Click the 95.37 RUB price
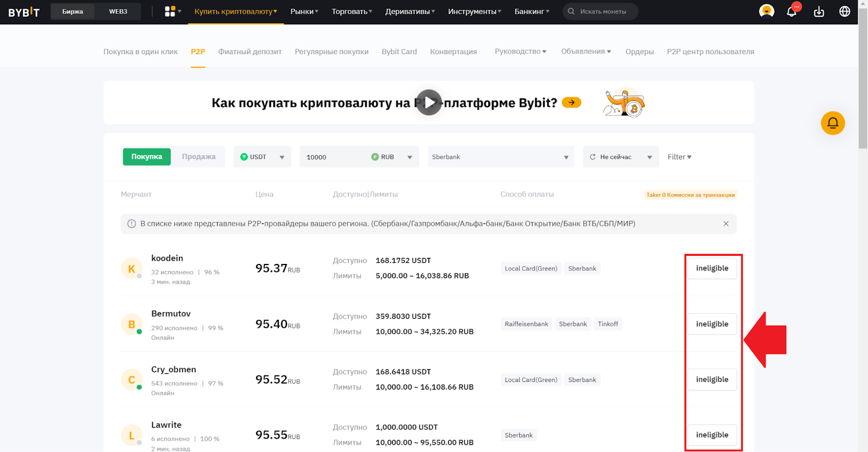 pos(278,268)
